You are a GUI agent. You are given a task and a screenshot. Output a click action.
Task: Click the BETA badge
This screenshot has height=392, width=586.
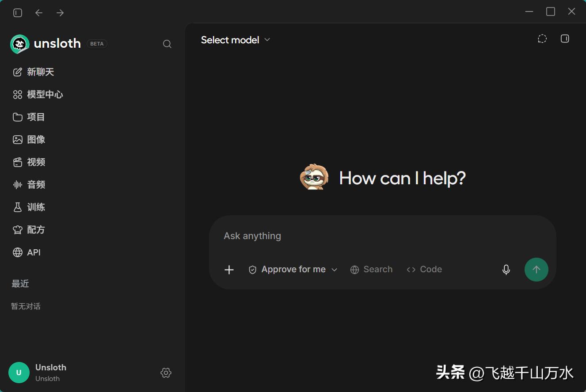(97, 44)
